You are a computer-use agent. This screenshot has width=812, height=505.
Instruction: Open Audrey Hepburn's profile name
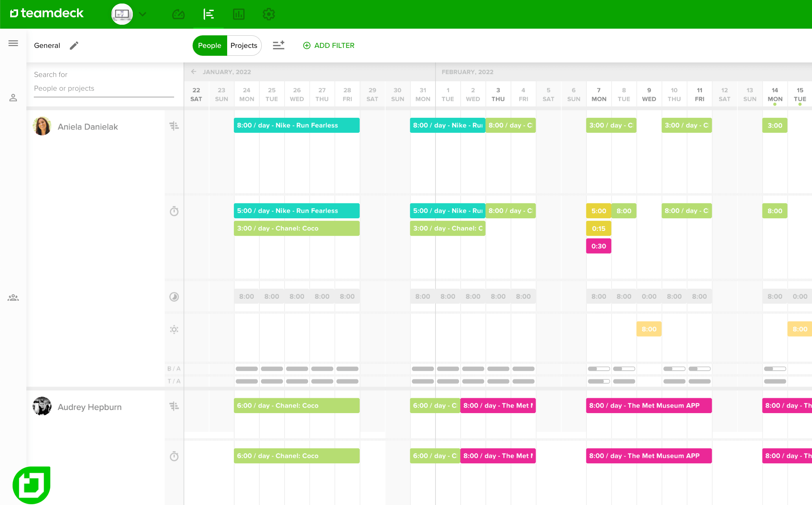tap(90, 407)
